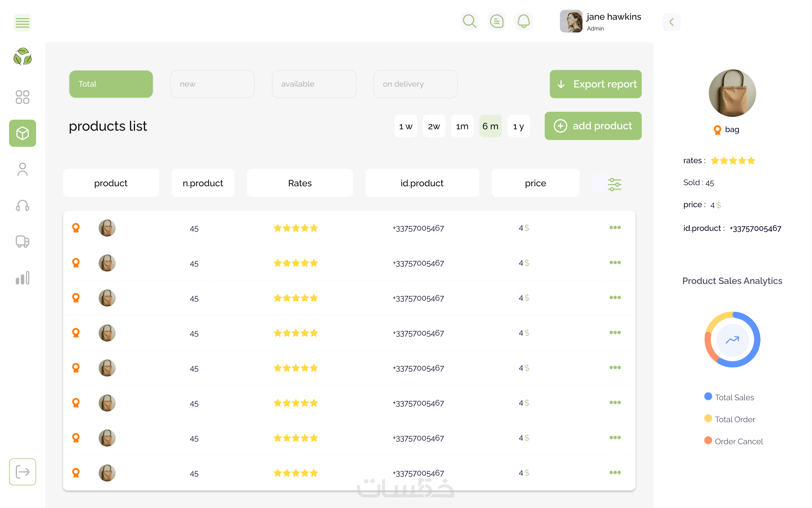Open the dashboard grid icon in sidebar
812x508 pixels.
(23, 97)
